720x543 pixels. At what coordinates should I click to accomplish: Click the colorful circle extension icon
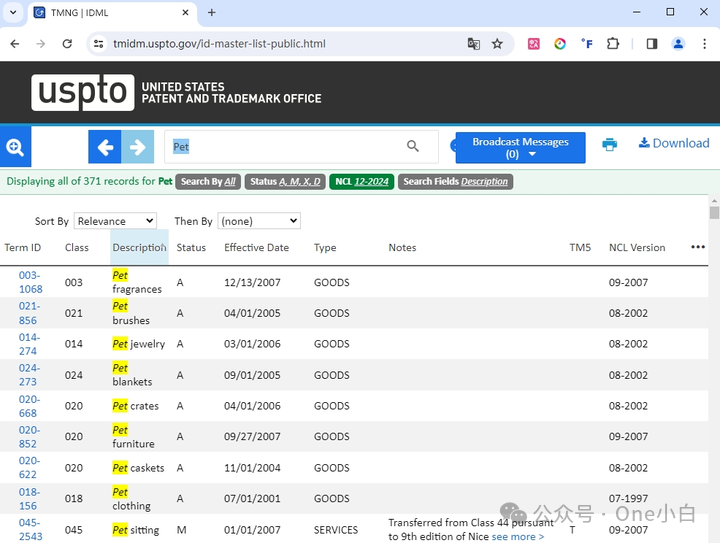click(x=560, y=44)
